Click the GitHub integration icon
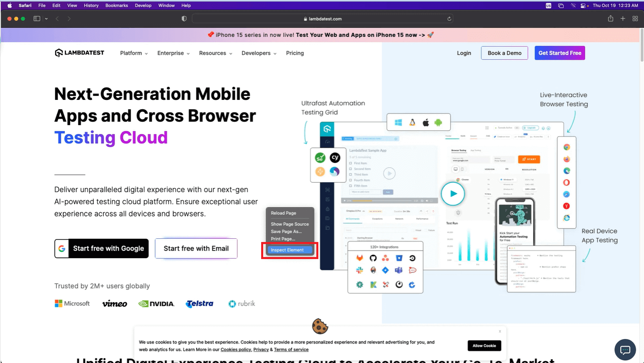The height and width of the screenshot is (363, 644). pyautogui.click(x=373, y=258)
